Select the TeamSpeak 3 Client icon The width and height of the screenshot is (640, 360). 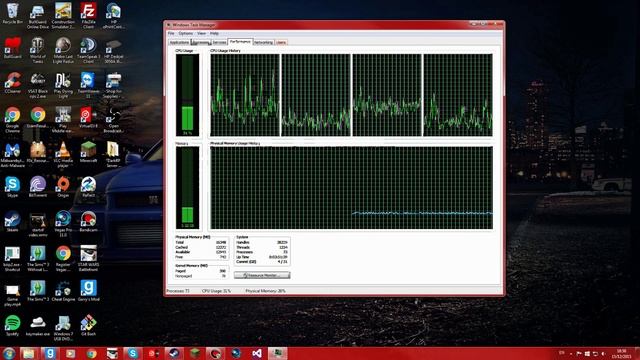[x=88, y=51]
